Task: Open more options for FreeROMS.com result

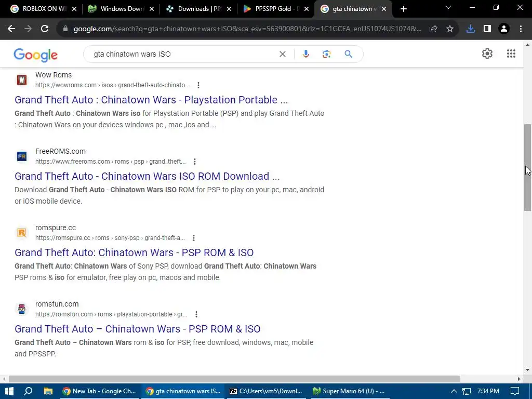Action: tap(194, 162)
